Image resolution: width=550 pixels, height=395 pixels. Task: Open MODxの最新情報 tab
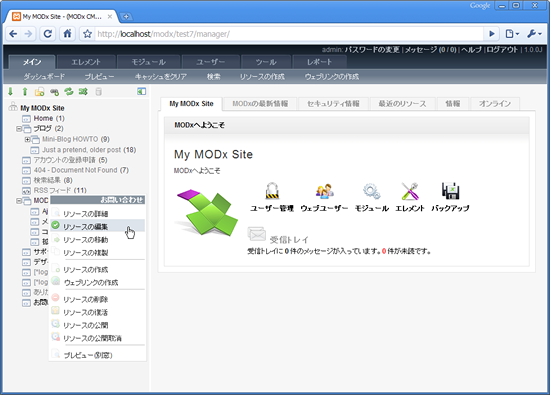pyautogui.click(x=260, y=104)
